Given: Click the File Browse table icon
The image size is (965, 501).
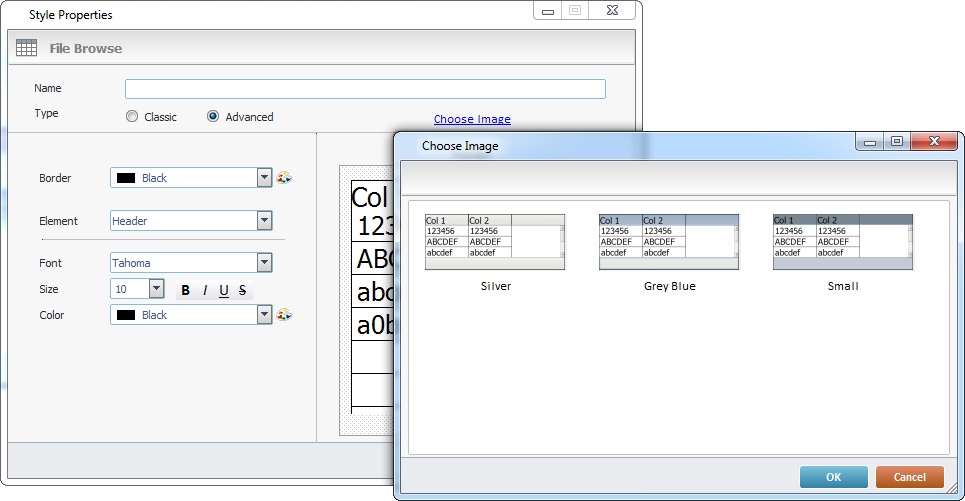Looking at the screenshot, I should tap(27, 48).
